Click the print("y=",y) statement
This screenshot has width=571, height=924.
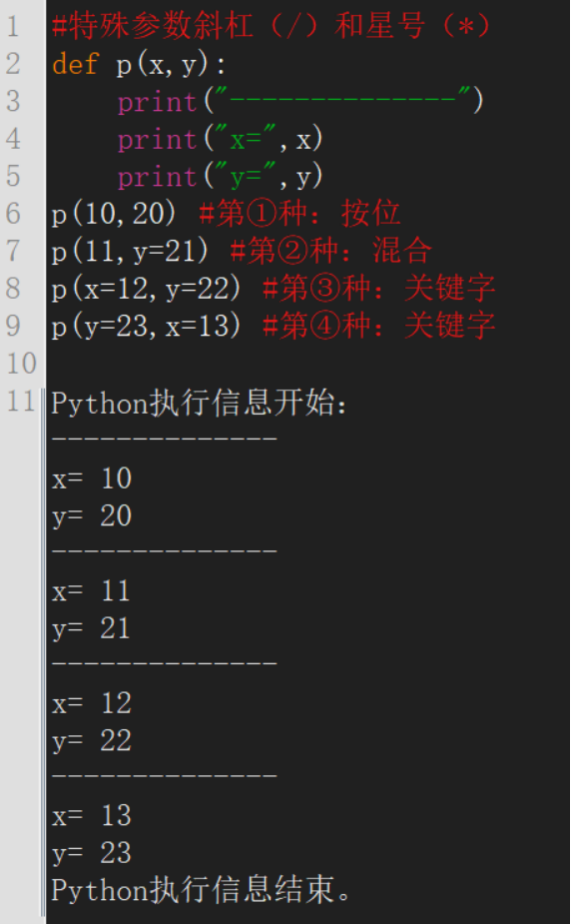221,177
